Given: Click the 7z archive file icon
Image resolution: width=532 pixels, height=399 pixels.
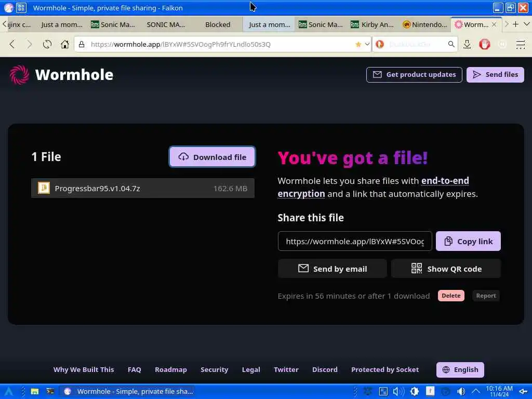Looking at the screenshot, I should [44, 188].
